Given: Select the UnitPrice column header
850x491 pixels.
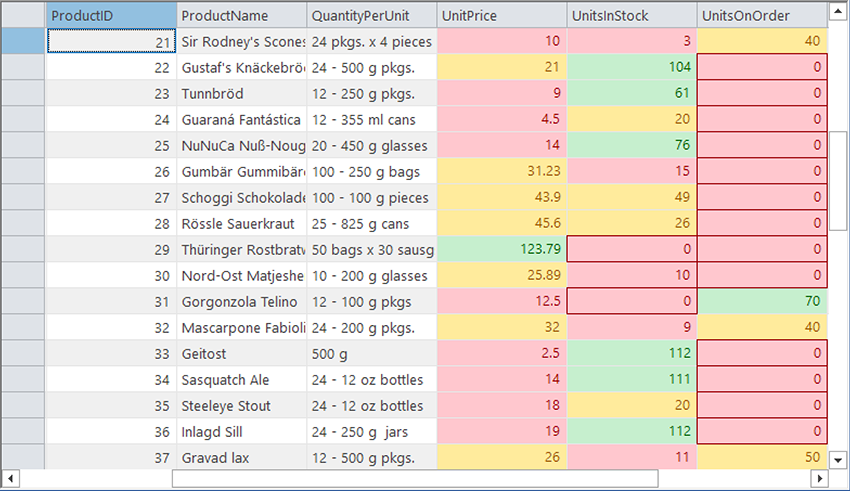Looking at the screenshot, I should pos(502,16).
